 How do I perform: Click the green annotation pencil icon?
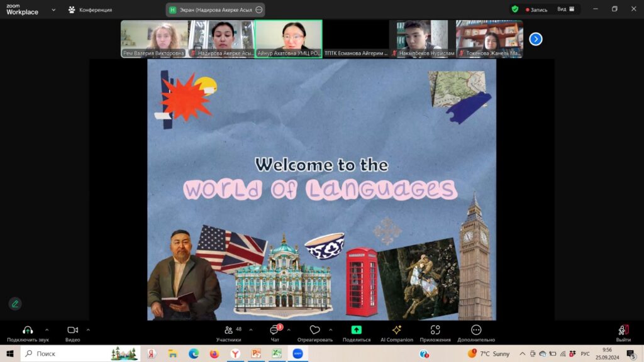[15, 304]
